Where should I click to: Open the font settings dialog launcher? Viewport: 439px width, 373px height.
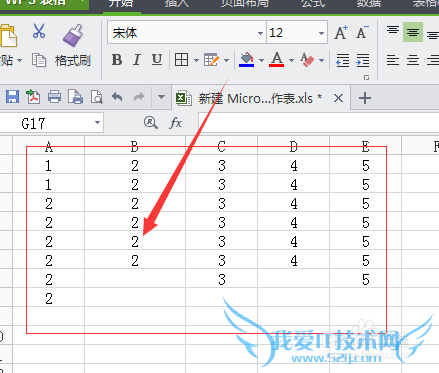click(x=366, y=78)
